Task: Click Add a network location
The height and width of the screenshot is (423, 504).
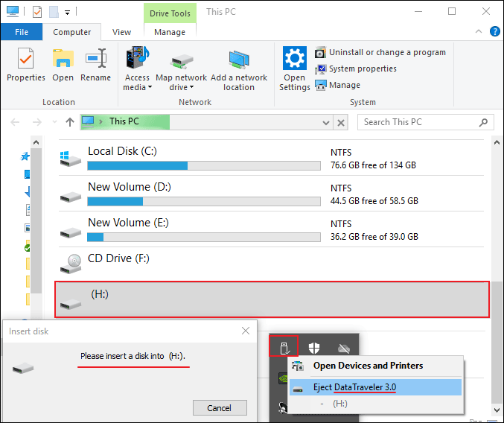Action: 239,71
